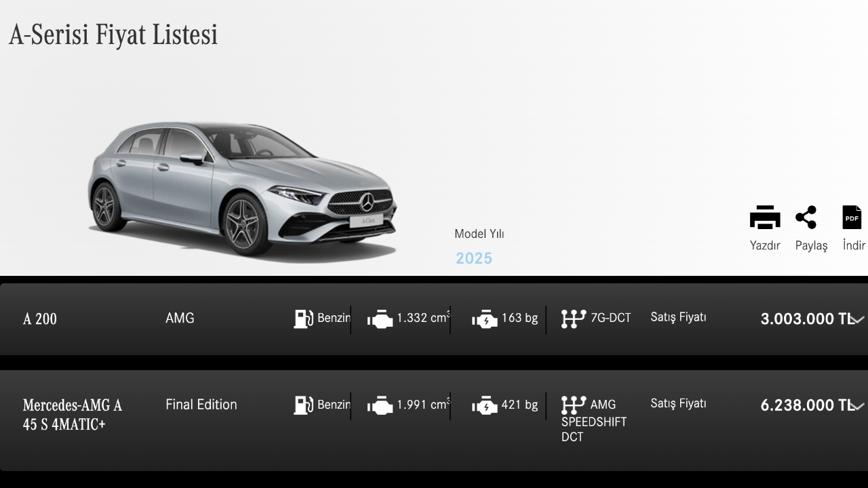Click the 6.238.000 TL price
Image resolution: width=868 pixels, height=488 pixels.
(x=807, y=405)
